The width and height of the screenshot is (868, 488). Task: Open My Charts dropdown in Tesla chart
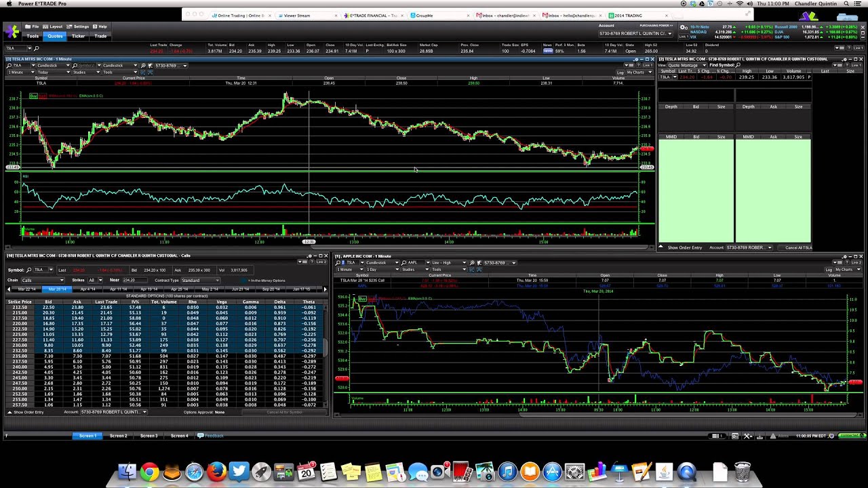tap(639, 73)
